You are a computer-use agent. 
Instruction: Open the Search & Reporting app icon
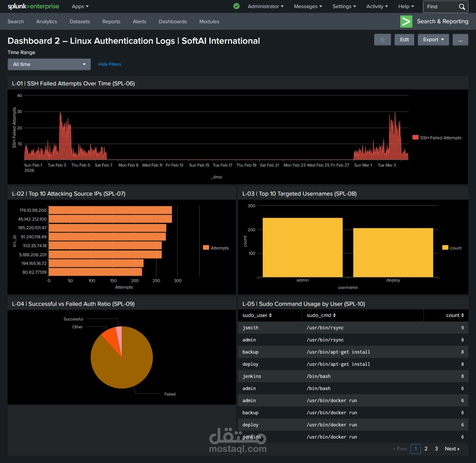tap(406, 21)
